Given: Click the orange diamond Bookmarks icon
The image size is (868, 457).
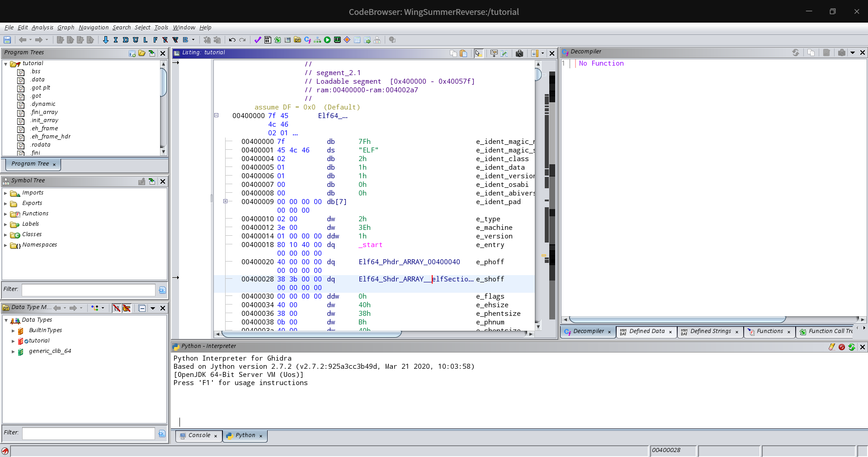Looking at the screenshot, I should coord(347,40).
